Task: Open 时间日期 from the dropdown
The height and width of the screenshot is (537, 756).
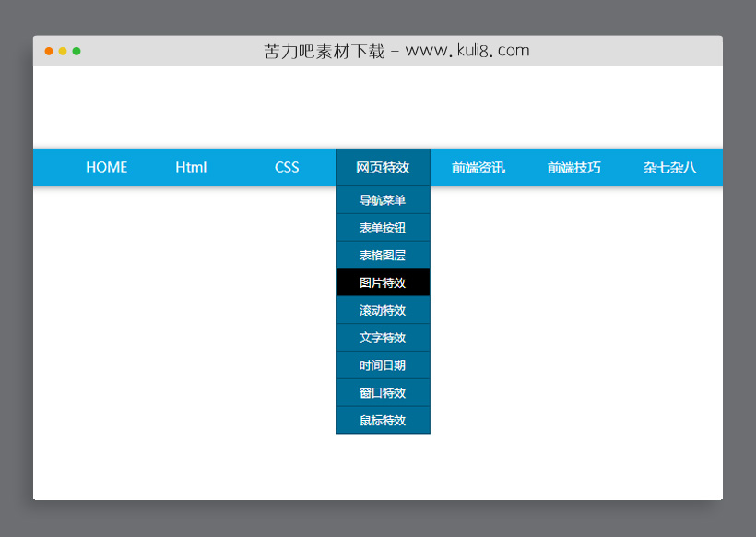Action: click(383, 365)
